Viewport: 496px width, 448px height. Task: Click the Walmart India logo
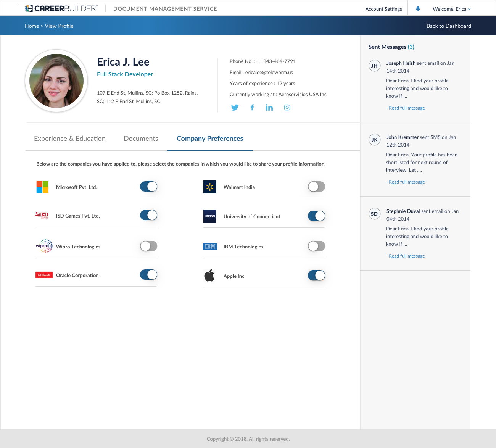pyautogui.click(x=210, y=187)
